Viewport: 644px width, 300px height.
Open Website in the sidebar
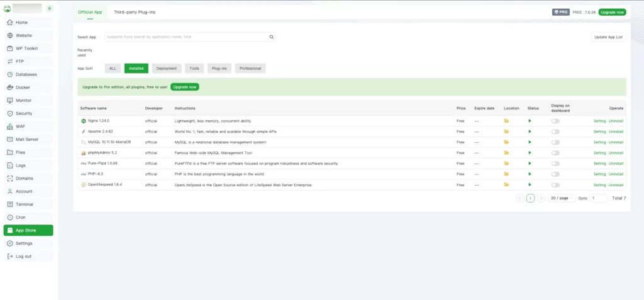[28, 36]
